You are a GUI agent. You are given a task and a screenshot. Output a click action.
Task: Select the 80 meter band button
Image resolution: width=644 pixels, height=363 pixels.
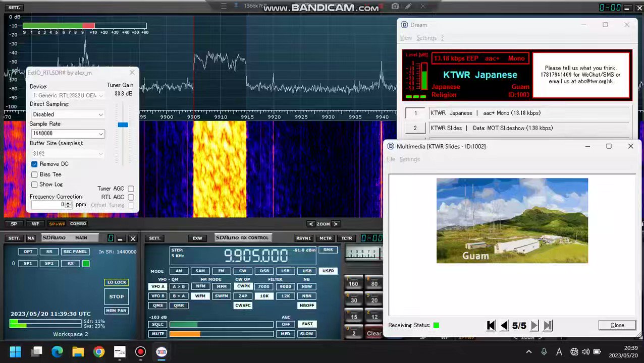374,284
